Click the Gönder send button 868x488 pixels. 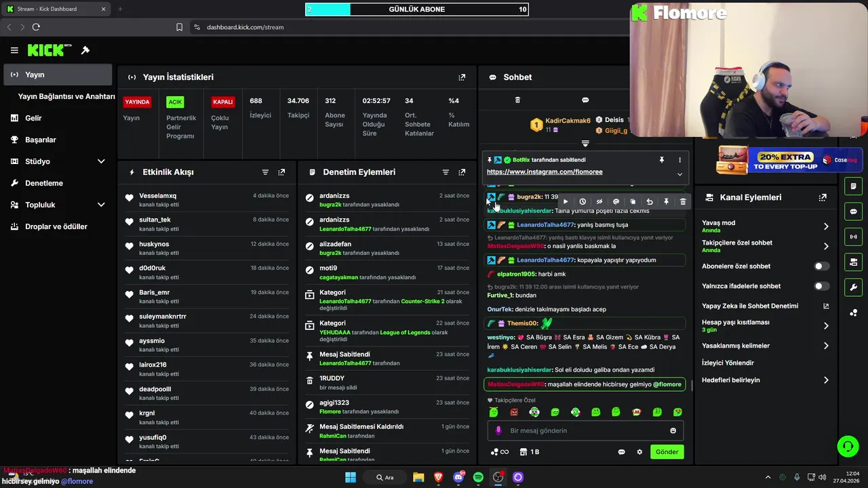pyautogui.click(x=667, y=452)
